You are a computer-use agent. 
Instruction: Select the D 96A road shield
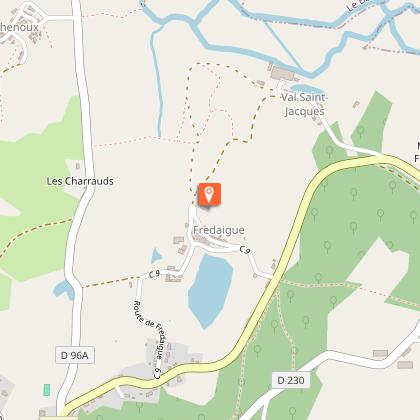pyautogui.click(x=75, y=355)
